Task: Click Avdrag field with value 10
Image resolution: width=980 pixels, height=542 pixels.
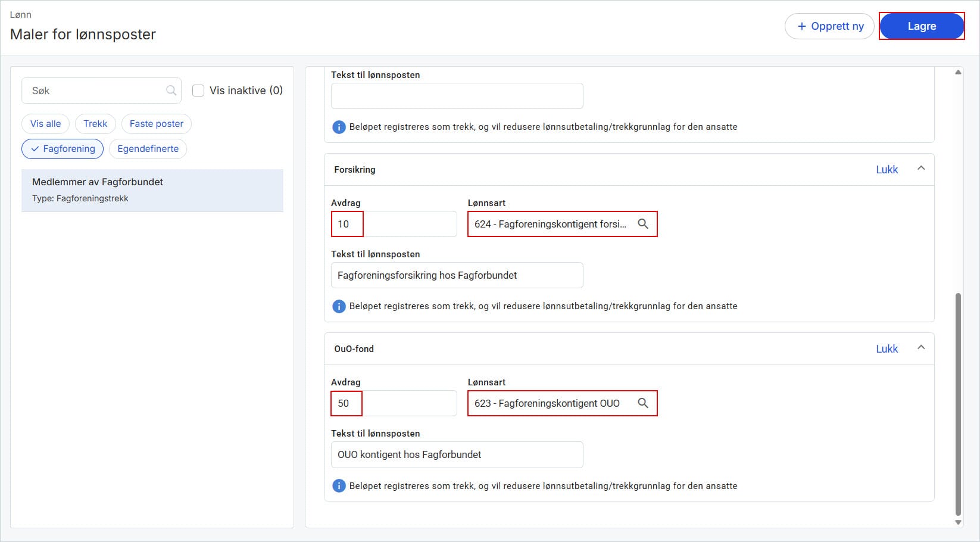Action: [x=394, y=224]
